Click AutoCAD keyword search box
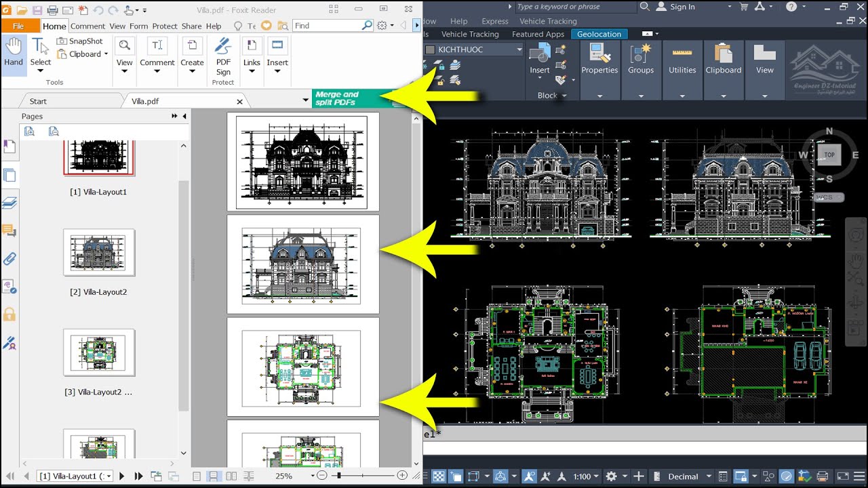868x488 pixels. coord(576,7)
